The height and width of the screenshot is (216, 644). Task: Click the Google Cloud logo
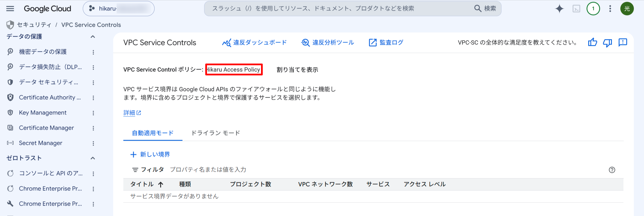[x=47, y=9]
